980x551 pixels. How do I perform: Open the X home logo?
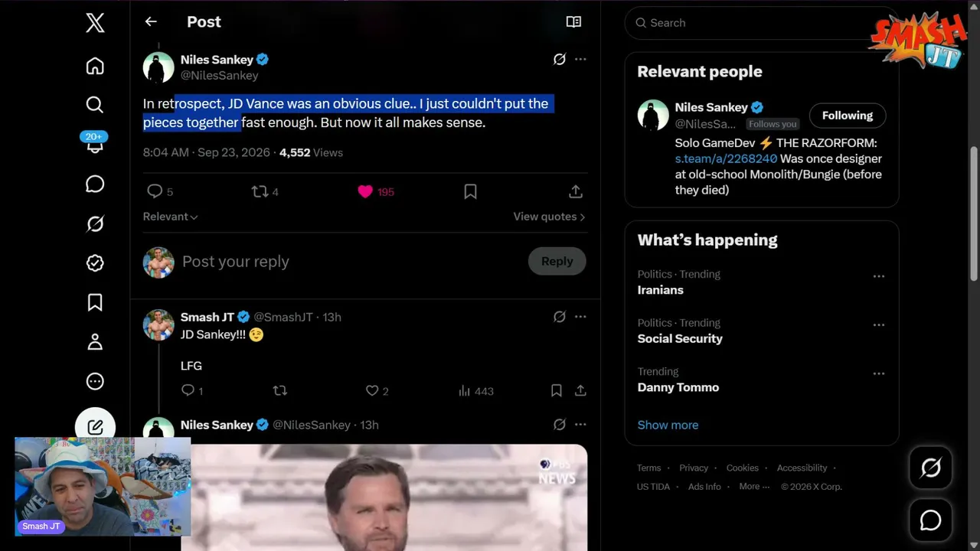[95, 22]
